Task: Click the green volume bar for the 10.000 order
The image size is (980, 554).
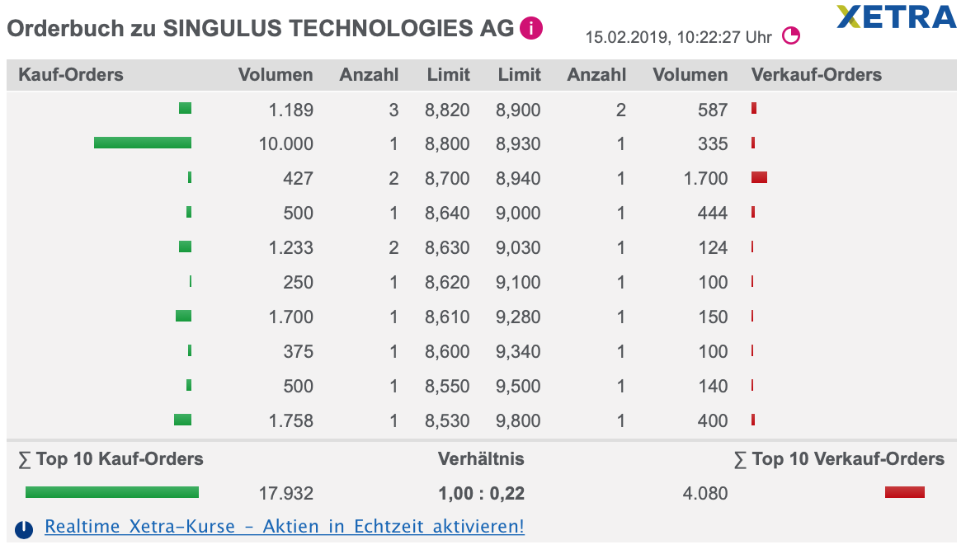Action: point(144,142)
